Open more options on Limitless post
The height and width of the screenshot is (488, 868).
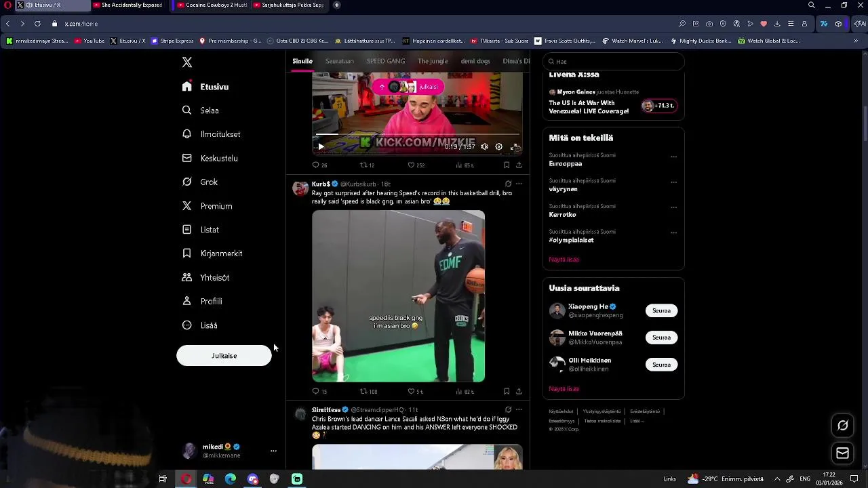519,409
